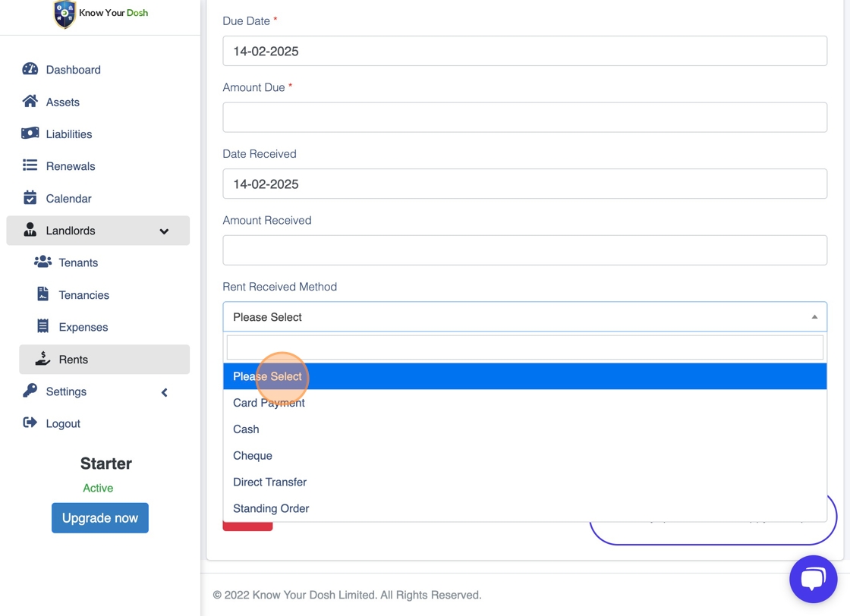Click the Calendar check icon
The width and height of the screenshot is (850, 616).
pos(30,198)
